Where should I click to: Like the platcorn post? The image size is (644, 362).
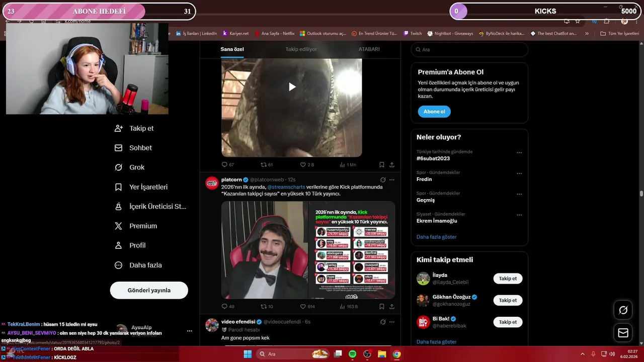pyautogui.click(x=303, y=306)
